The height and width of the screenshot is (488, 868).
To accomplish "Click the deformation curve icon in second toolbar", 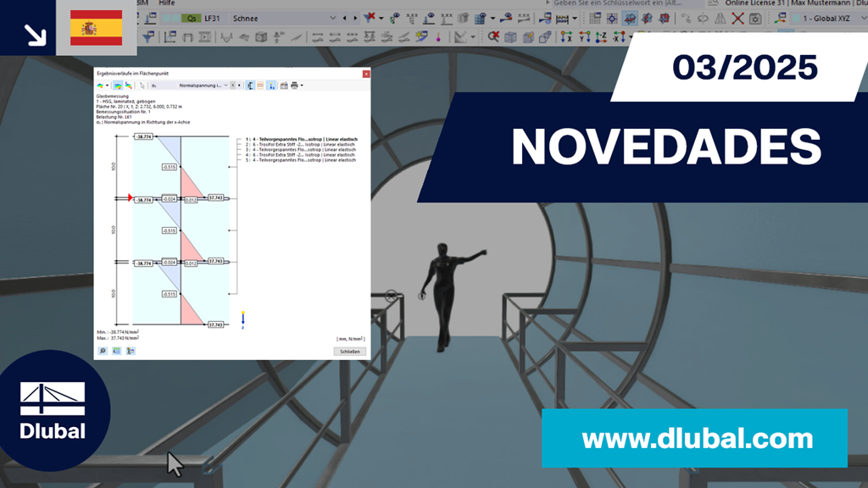I will tap(226, 37).
